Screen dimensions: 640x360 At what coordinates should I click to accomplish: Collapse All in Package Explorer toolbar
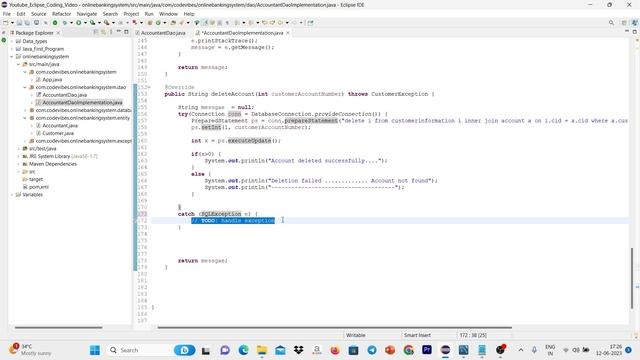coord(96,32)
